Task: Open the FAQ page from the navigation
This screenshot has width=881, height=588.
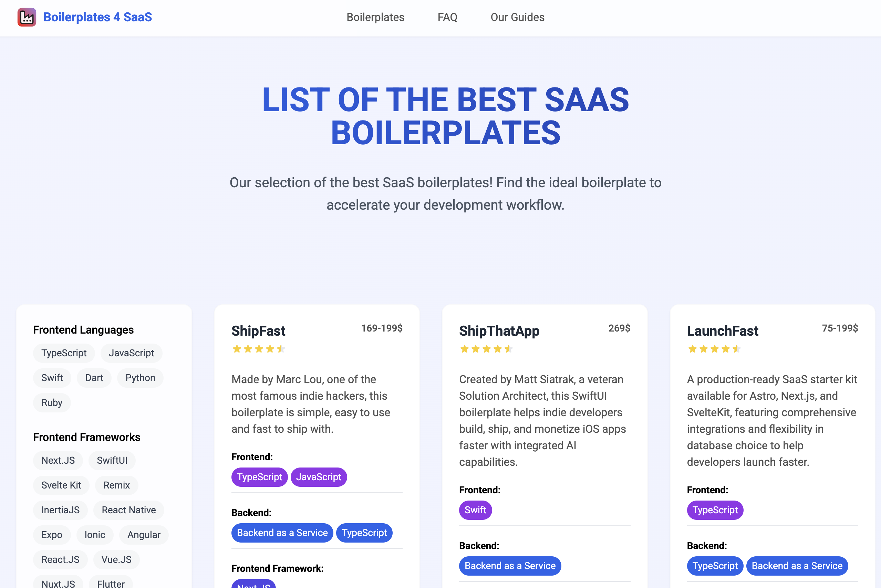Action: [447, 17]
